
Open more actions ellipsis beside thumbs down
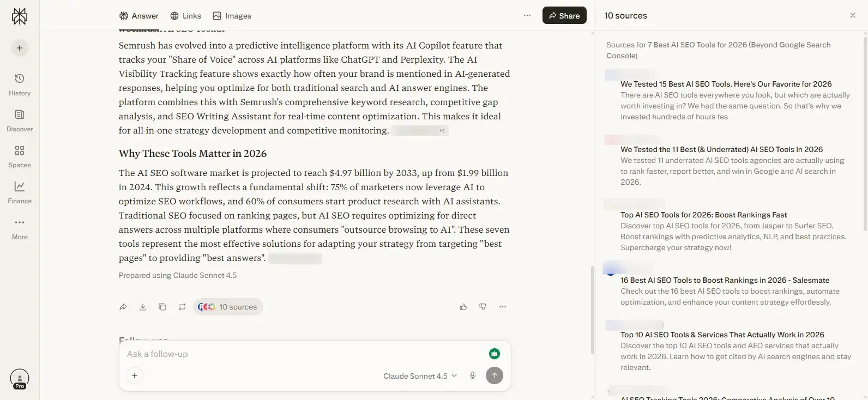pyautogui.click(x=503, y=307)
